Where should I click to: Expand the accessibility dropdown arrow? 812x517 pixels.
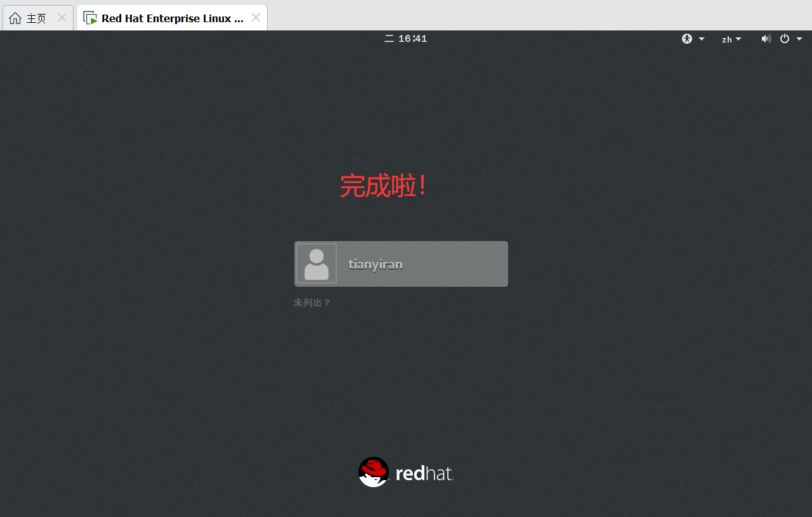click(x=702, y=39)
